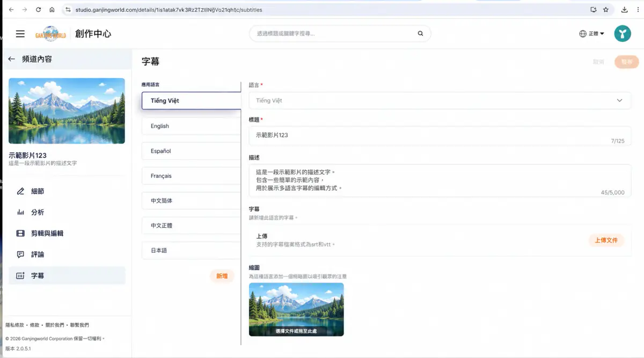The width and height of the screenshot is (644, 358).
Task: Click the back arrow beside 頻道內容
Action: 11,59
